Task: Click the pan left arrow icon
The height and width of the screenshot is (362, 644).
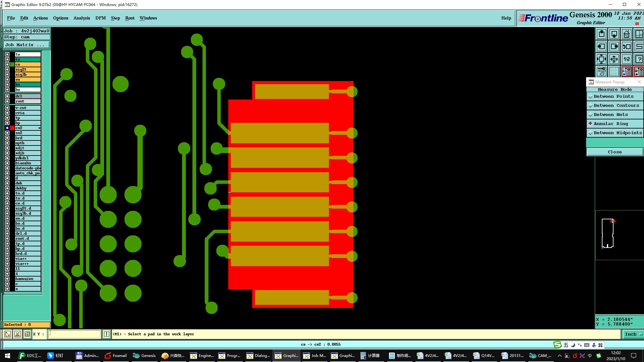Action: tap(601, 47)
